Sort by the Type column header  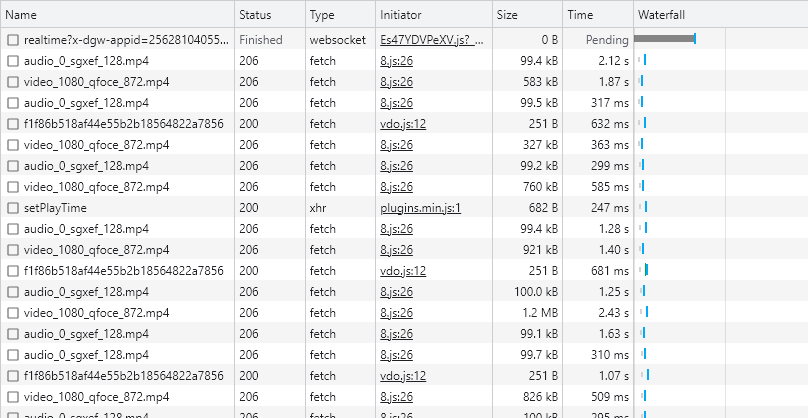(322, 15)
